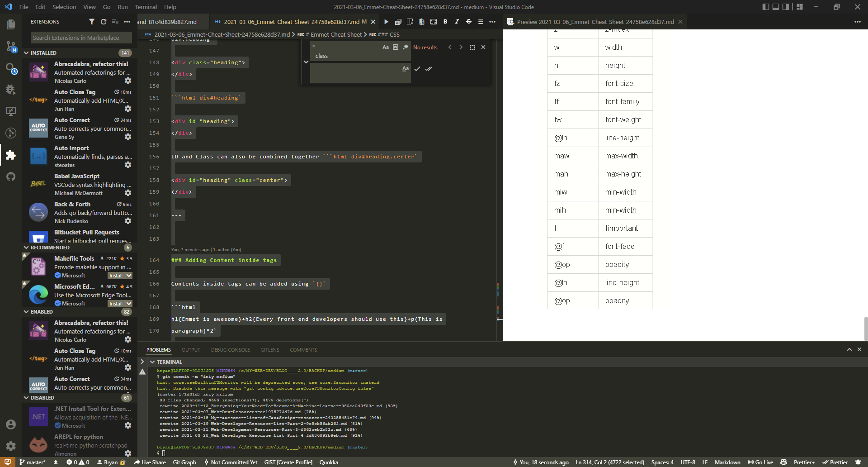Click Go Live in status bar
The width and height of the screenshot is (868, 467).
tap(760, 462)
